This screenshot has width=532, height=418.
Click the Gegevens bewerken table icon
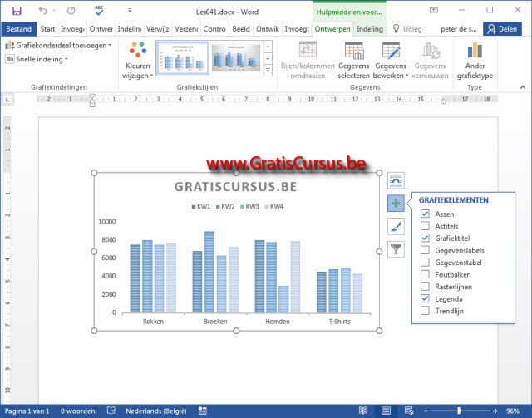click(x=391, y=50)
